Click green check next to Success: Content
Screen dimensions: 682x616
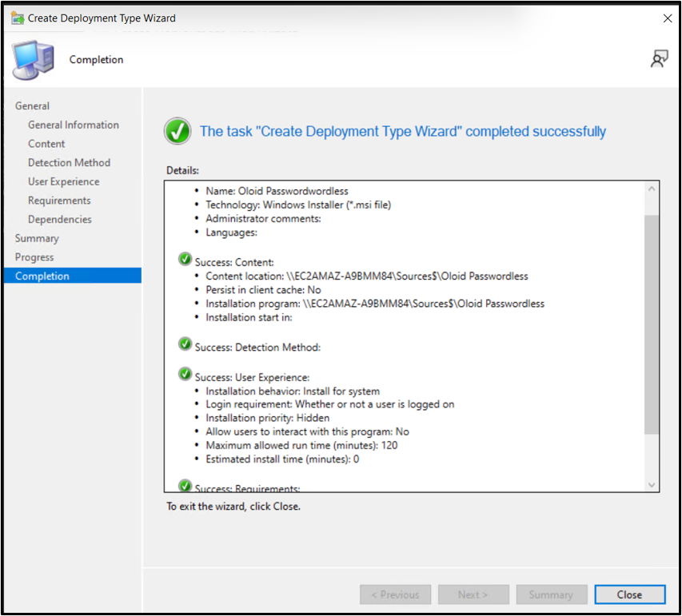point(185,259)
